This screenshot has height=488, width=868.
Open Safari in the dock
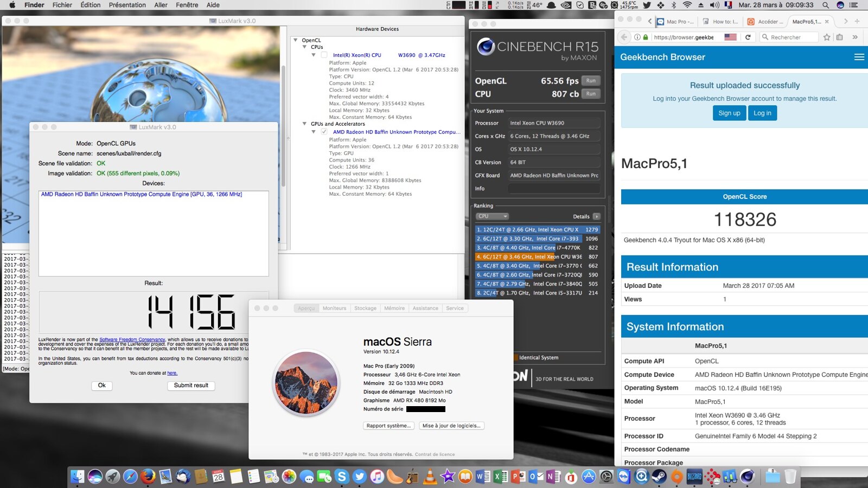point(130,477)
